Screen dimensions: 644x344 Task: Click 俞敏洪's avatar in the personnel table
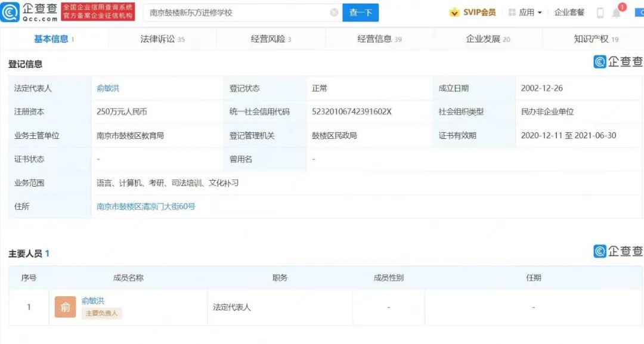[x=64, y=306]
